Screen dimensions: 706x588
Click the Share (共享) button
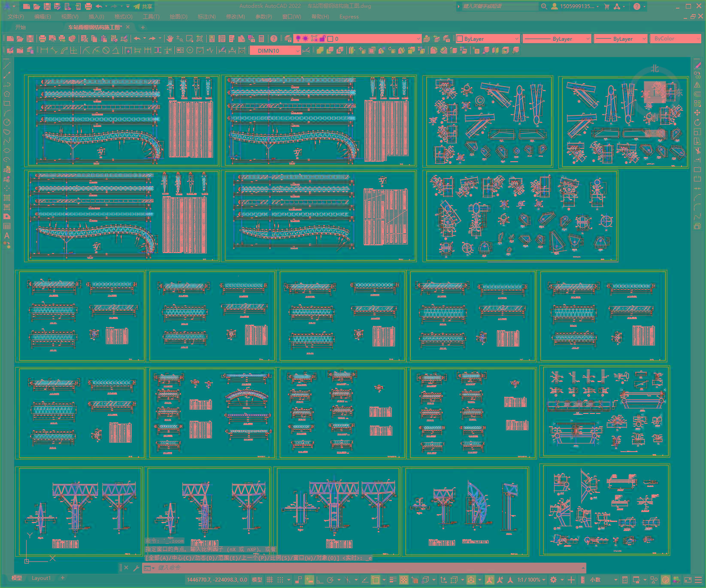pos(143,6)
